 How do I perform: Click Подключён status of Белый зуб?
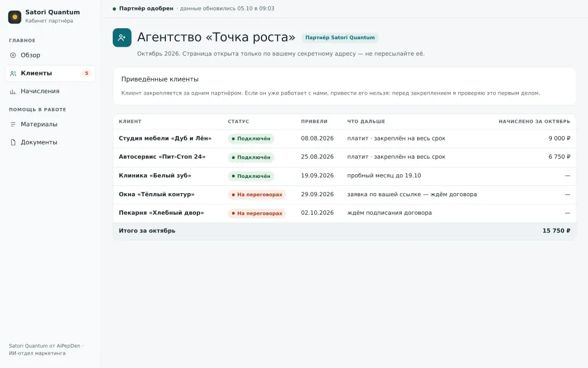251,176
